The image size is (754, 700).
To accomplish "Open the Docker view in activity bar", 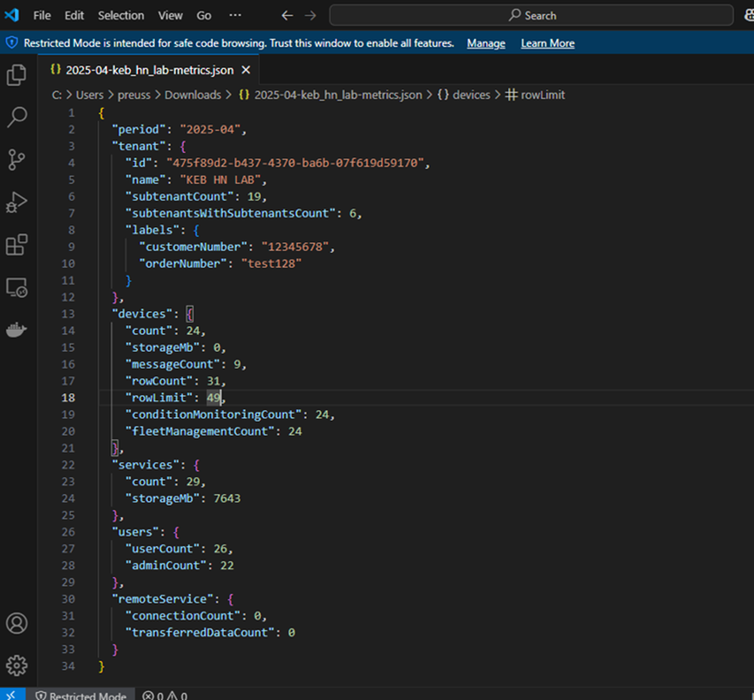I will [x=17, y=330].
